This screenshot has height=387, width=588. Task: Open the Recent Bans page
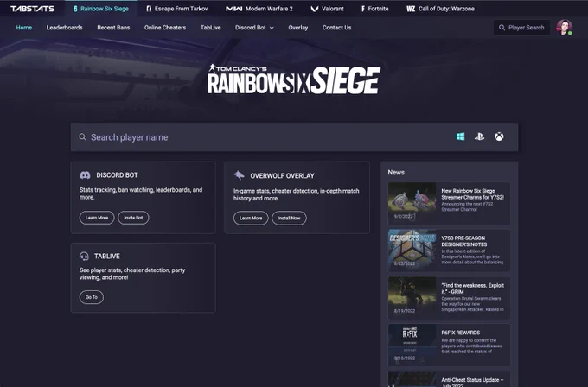coord(113,28)
